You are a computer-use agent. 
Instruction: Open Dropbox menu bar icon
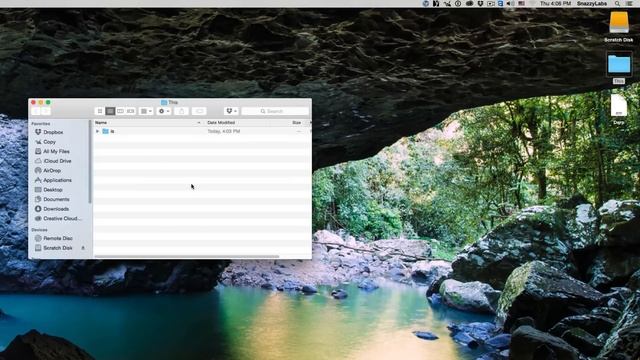pyautogui.click(x=480, y=4)
